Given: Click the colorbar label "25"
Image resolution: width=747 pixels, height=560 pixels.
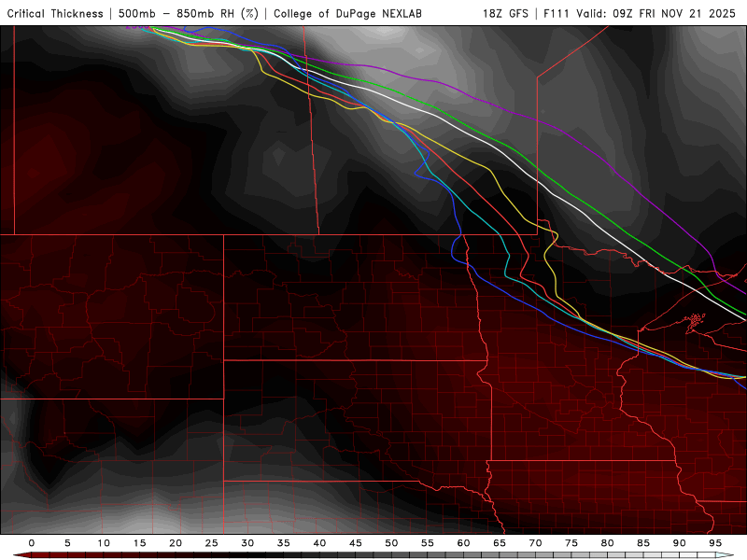Looking at the screenshot, I should point(212,543).
